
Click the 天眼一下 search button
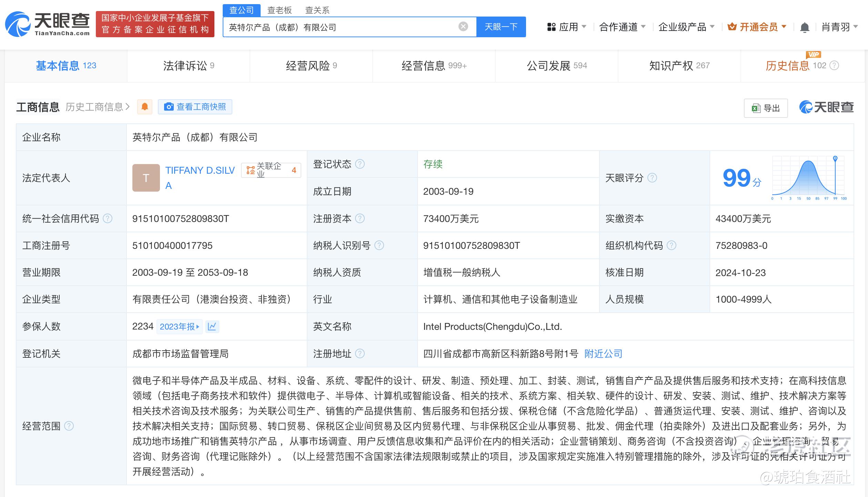pyautogui.click(x=501, y=27)
